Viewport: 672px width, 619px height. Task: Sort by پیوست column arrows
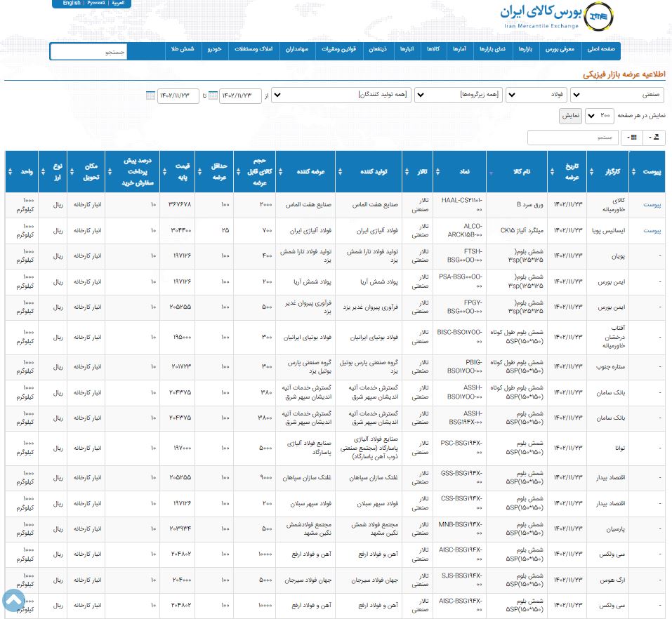point(634,172)
